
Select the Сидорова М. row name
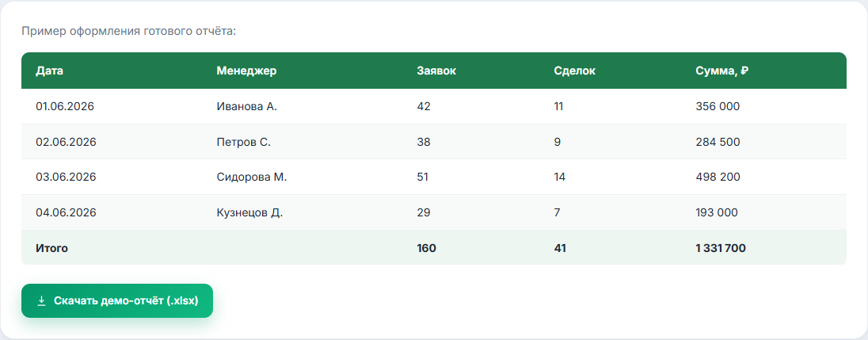coord(252,178)
